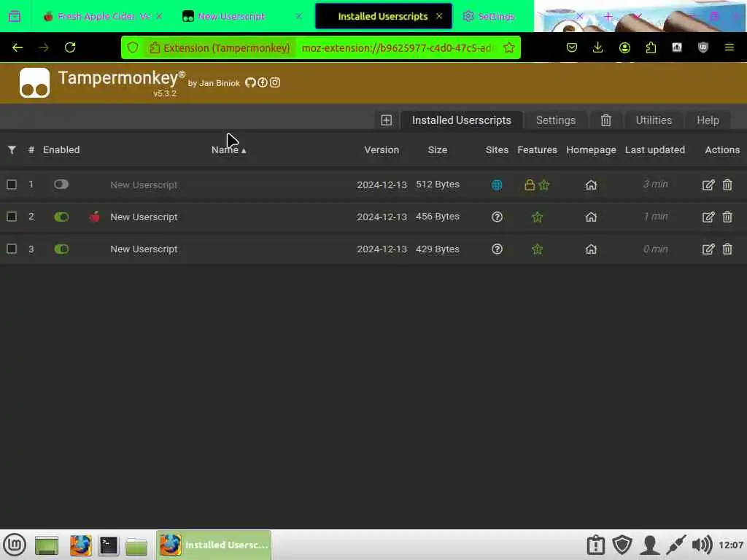Delete script number 2

[727, 217]
